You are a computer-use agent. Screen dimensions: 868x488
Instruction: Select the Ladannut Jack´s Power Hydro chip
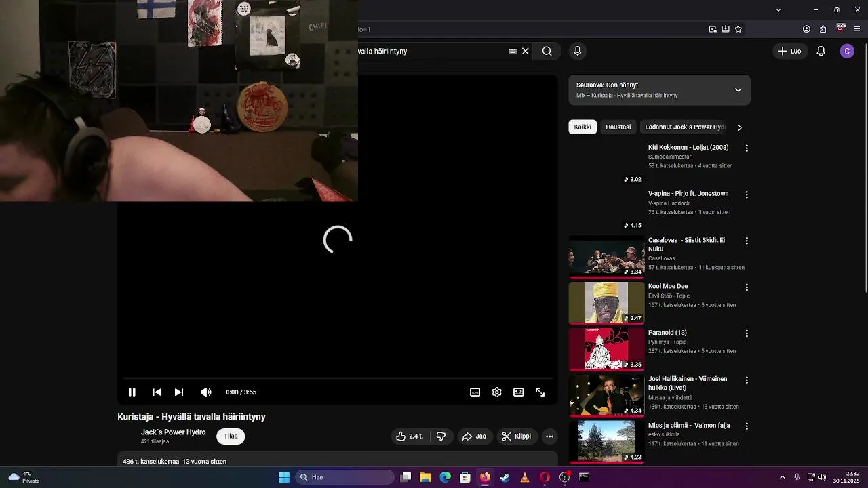coord(685,127)
